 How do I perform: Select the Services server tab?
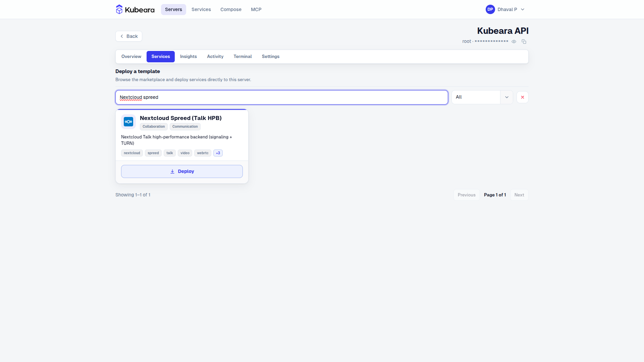pyautogui.click(x=161, y=57)
